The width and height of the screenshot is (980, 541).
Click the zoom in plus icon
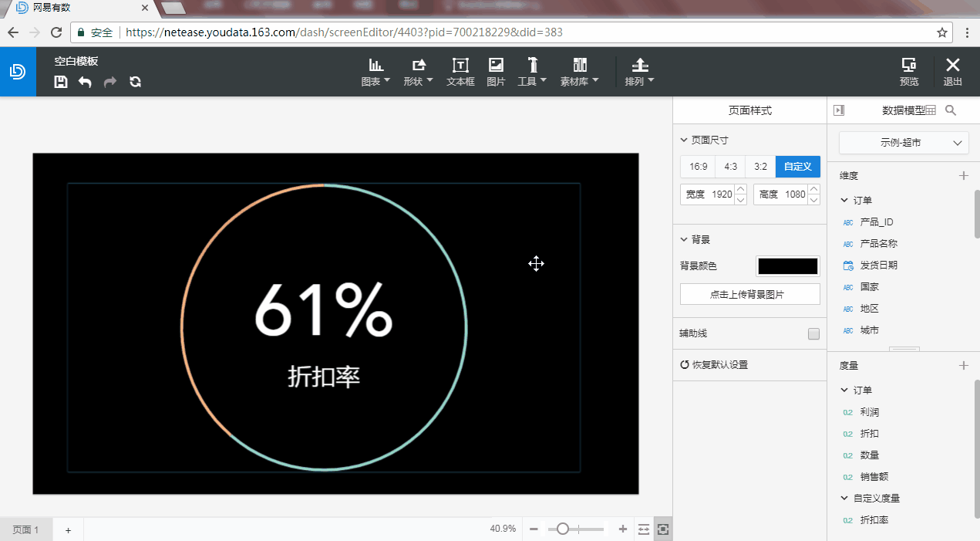623,529
